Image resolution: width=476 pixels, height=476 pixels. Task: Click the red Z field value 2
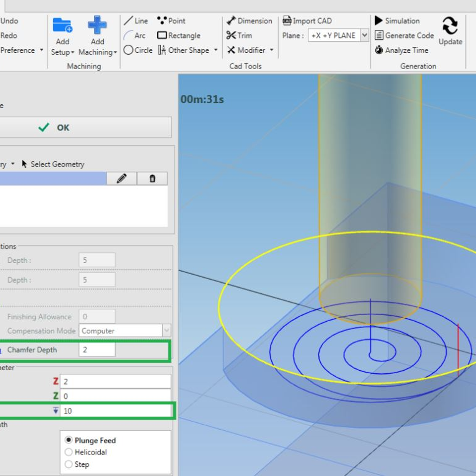coord(115,381)
